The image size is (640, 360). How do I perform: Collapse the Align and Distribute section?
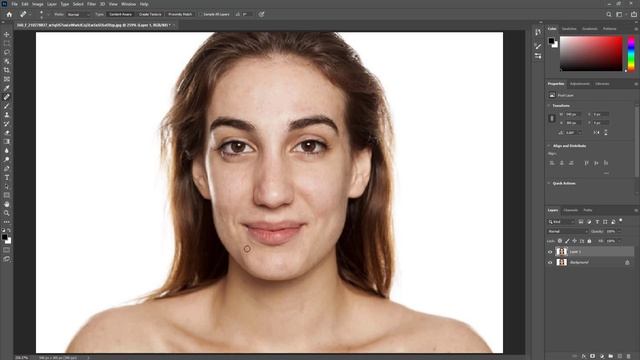click(549, 146)
